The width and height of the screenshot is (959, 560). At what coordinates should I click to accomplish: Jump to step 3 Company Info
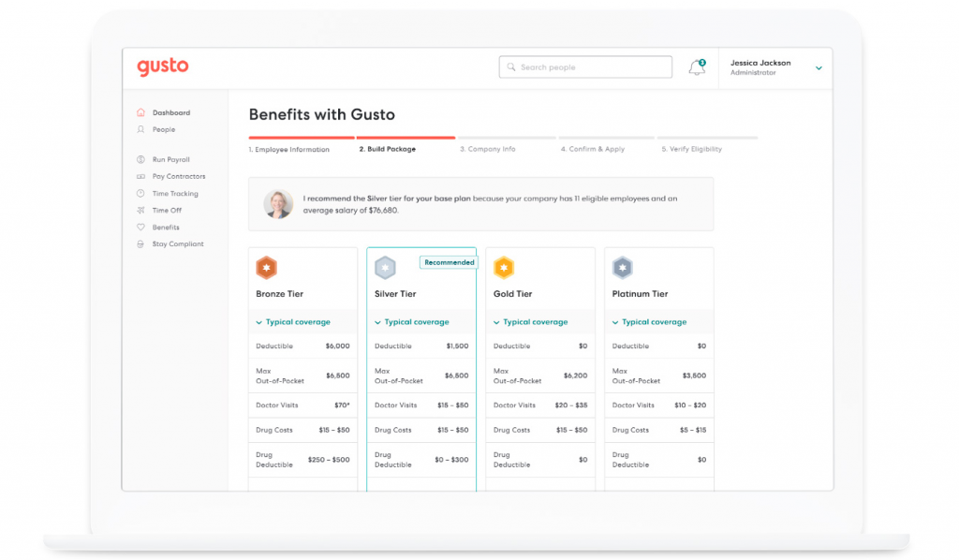pos(487,150)
